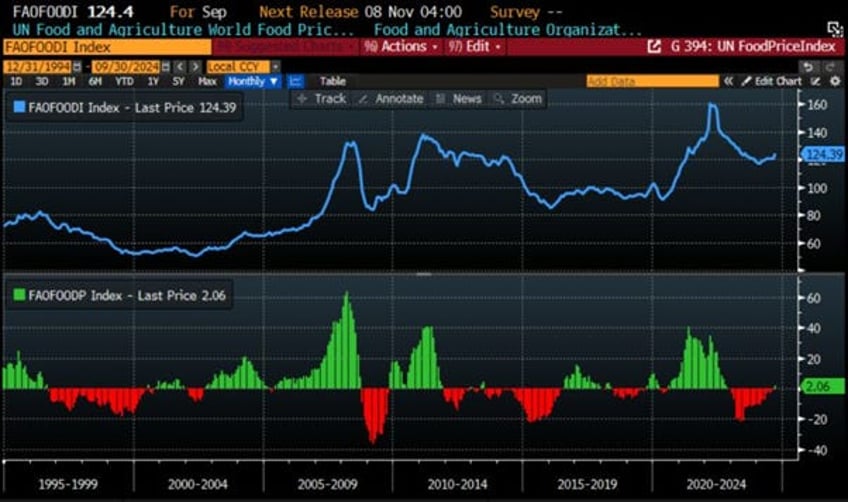Activate the Zoom magnifier tool
This screenshot has height=502, width=848.
pyautogui.click(x=518, y=99)
